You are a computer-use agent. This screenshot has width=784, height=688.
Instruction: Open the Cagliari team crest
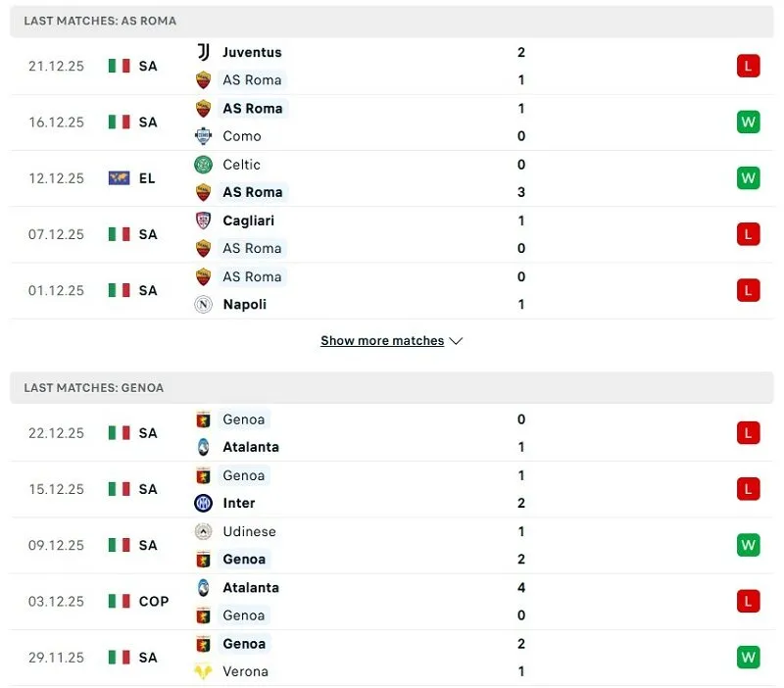(x=203, y=221)
